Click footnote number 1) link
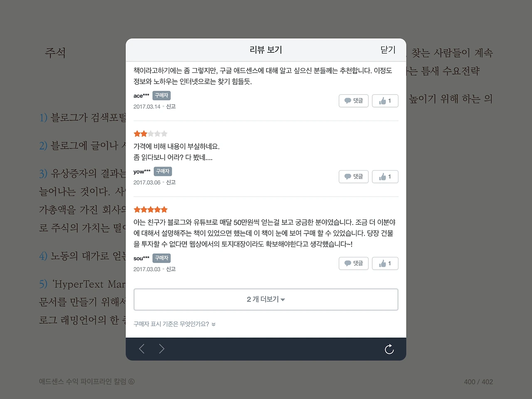Image resolution: width=532 pixels, height=399 pixels. (x=43, y=118)
